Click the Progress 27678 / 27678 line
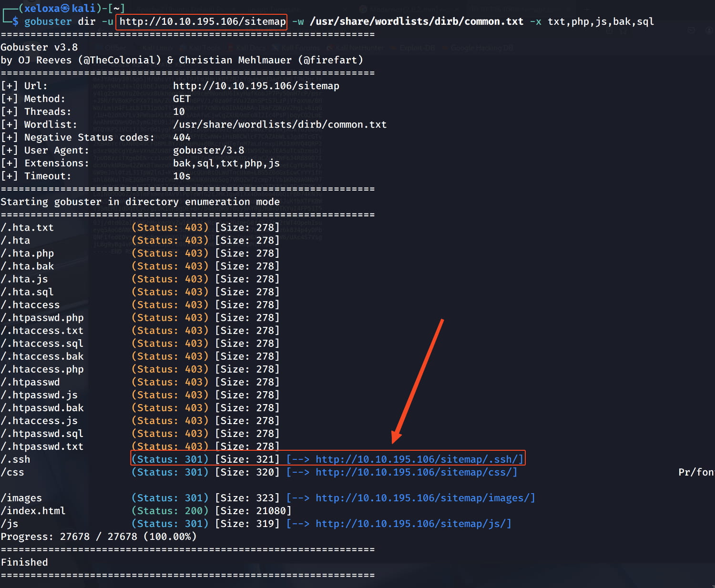This screenshot has width=715, height=588. pyautogui.click(x=98, y=537)
